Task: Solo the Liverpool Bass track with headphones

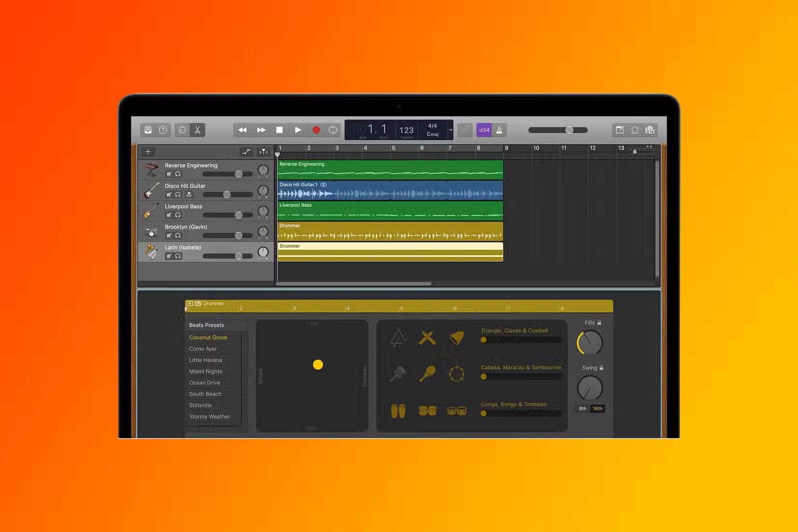Action: click(178, 215)
